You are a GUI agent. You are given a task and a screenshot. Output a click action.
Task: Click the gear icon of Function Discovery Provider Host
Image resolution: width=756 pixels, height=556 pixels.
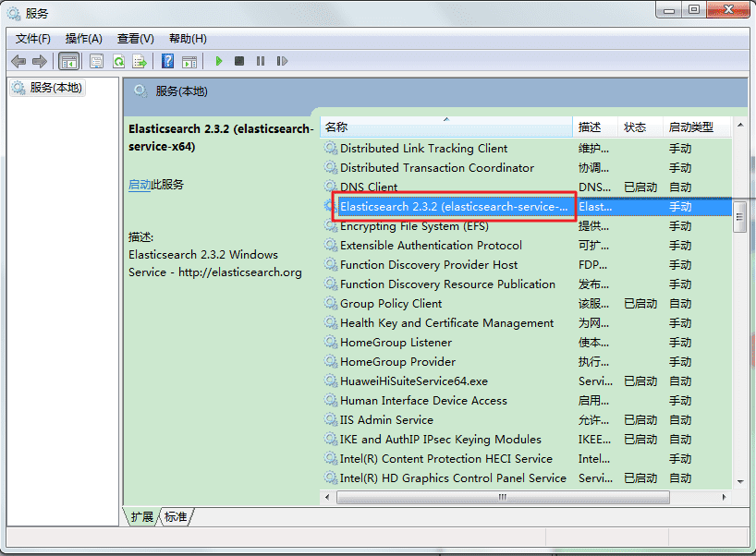coord(330,264)
